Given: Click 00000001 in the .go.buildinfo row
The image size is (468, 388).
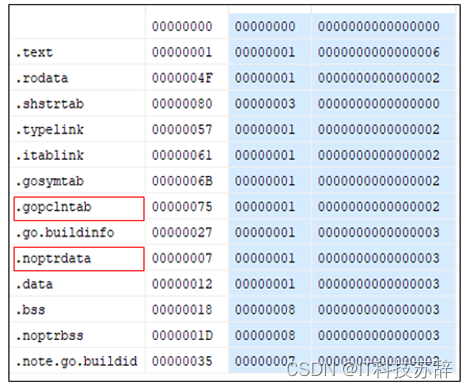Looking at the screenshot, I should [x=265, y=233].
